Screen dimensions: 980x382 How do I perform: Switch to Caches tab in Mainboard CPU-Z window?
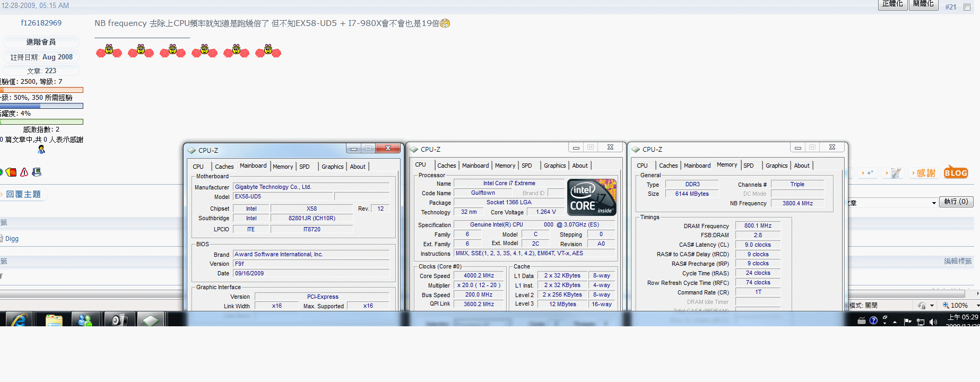click(x=224, y=167)
